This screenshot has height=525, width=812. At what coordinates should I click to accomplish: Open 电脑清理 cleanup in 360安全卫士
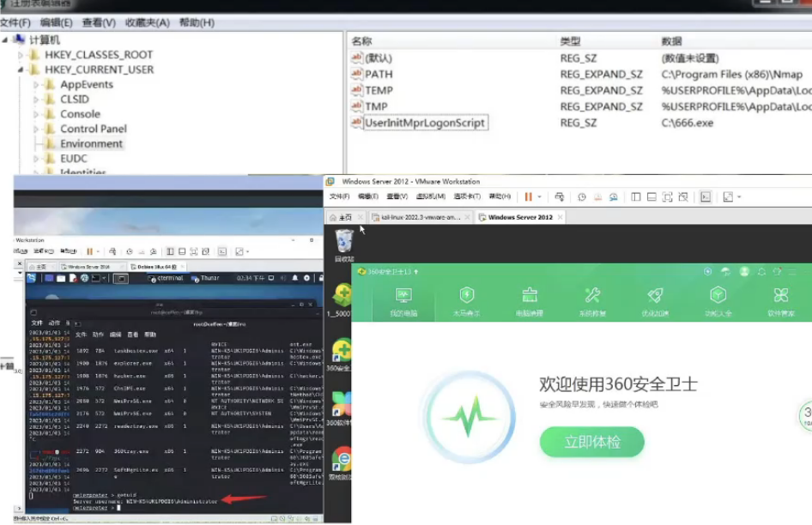pos(530,302)
